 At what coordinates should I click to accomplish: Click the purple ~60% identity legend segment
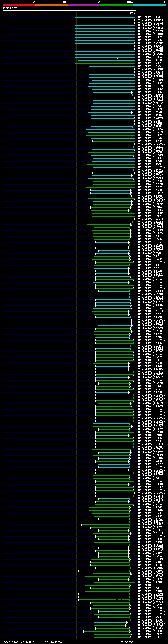coord(84,5)
